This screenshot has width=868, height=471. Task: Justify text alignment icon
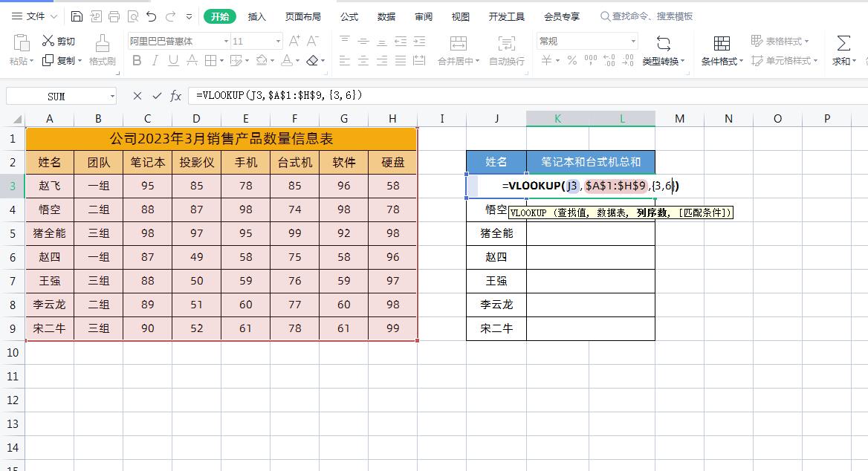(x=401, y=61)
